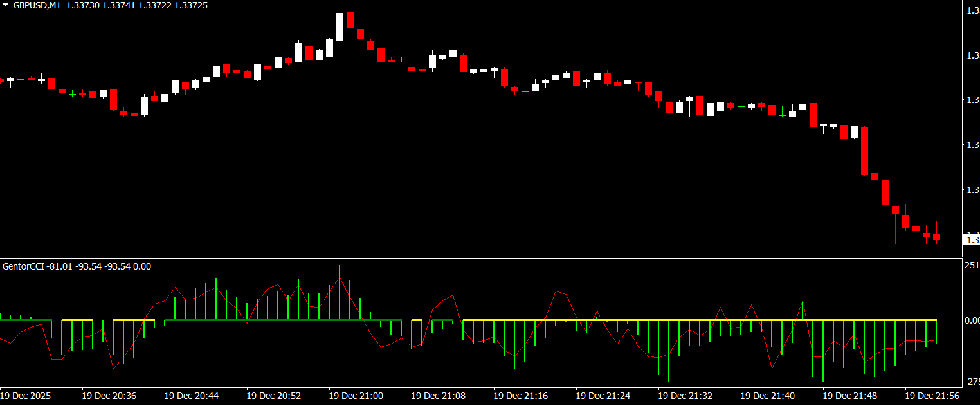Image resolution: width=980 pixels, height=406 pixels.
Task: Click the 19 Dec 21:00 time label
Action: point(355,396)
